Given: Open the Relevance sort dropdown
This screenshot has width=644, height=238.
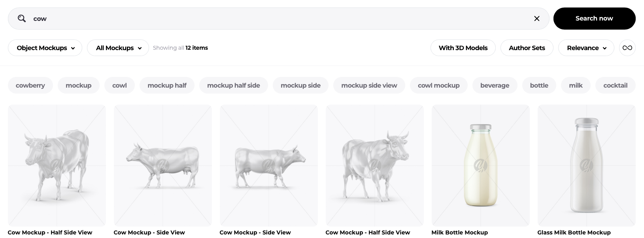Looking at the screenshot, I should tap(586, 48).
